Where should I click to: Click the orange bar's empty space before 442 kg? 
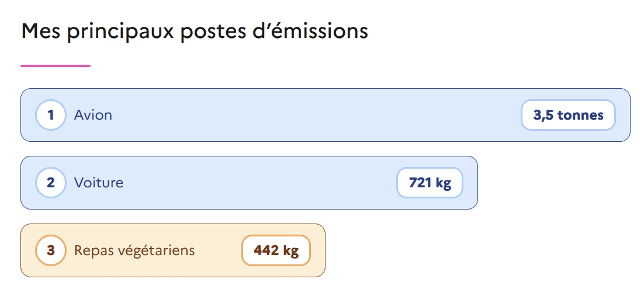[x=219, y=250]
